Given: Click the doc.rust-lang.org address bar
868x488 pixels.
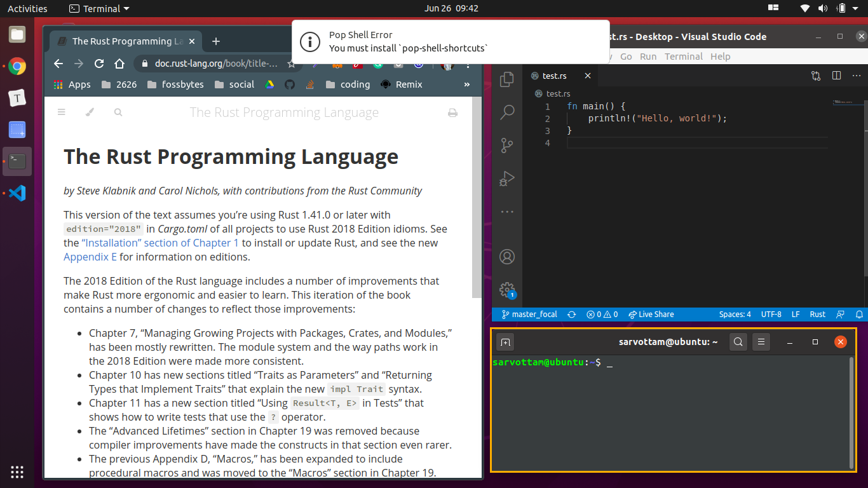Looking at the screenshot, I should coord(216,64).
